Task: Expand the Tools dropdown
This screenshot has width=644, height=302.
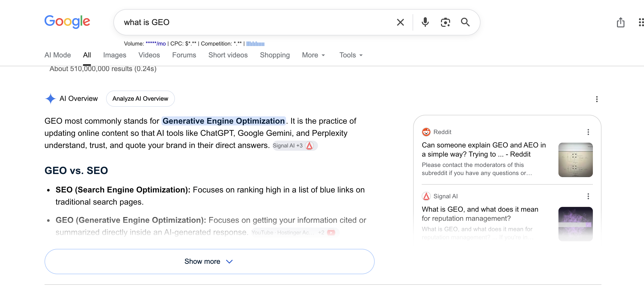Action: click(351, 55)
